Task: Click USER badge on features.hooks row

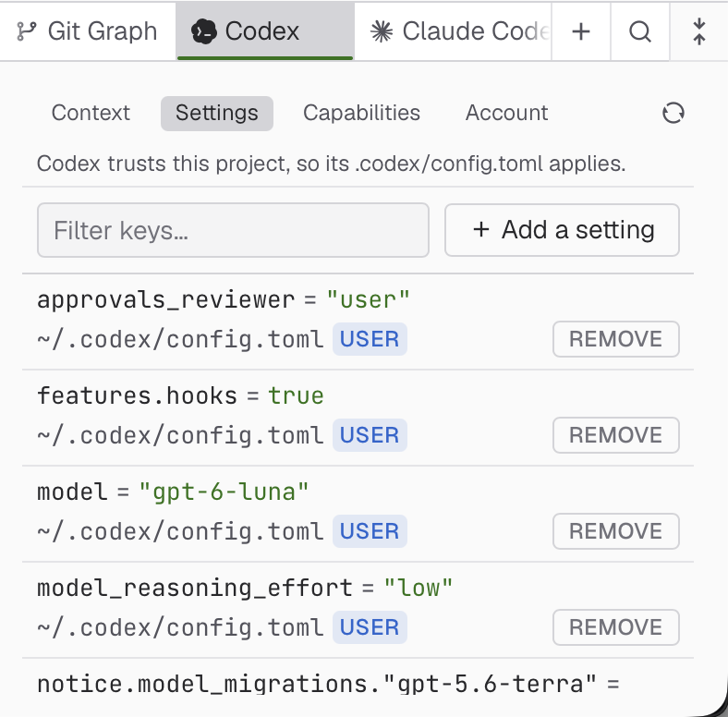Action: click(370, 435)
